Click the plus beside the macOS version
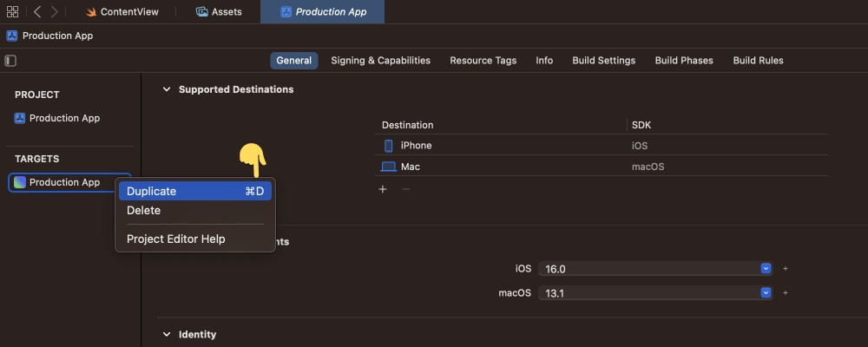This screenshot has width=868, height=347. tap(786, 293)
